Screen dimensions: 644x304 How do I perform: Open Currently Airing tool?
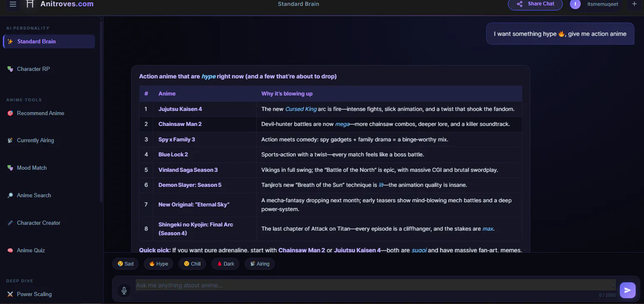(49, 141)
